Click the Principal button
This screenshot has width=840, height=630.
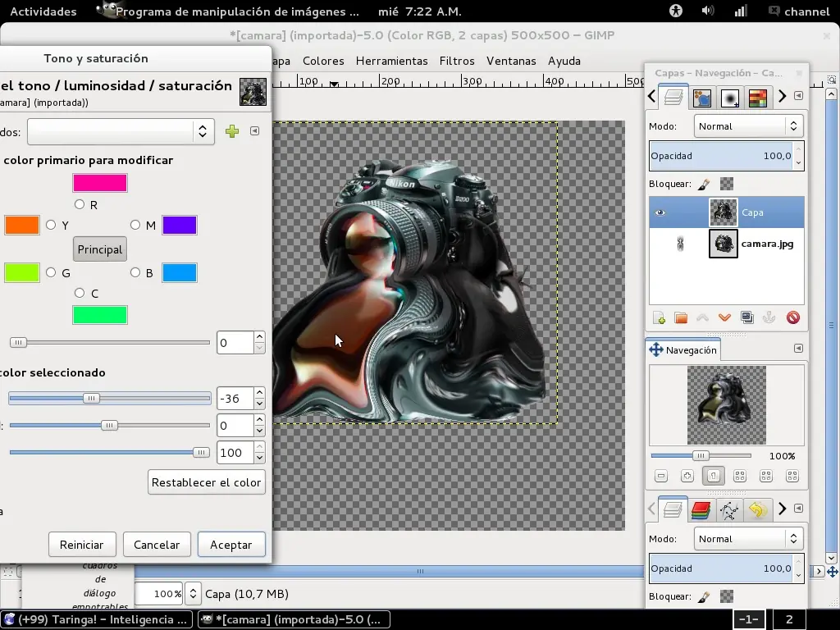[99, 249]
